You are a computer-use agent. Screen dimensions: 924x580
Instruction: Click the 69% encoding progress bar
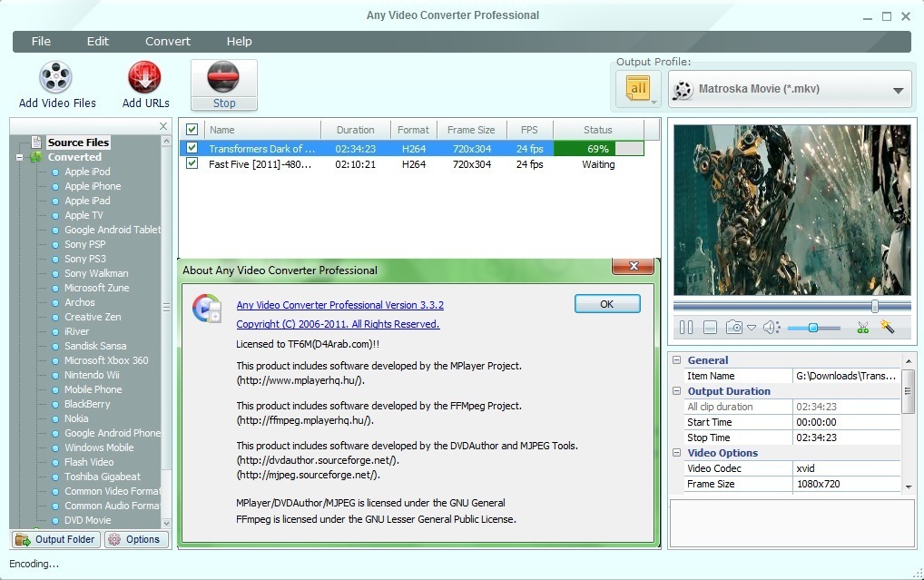pyautogui.click(x=598, y=149)
